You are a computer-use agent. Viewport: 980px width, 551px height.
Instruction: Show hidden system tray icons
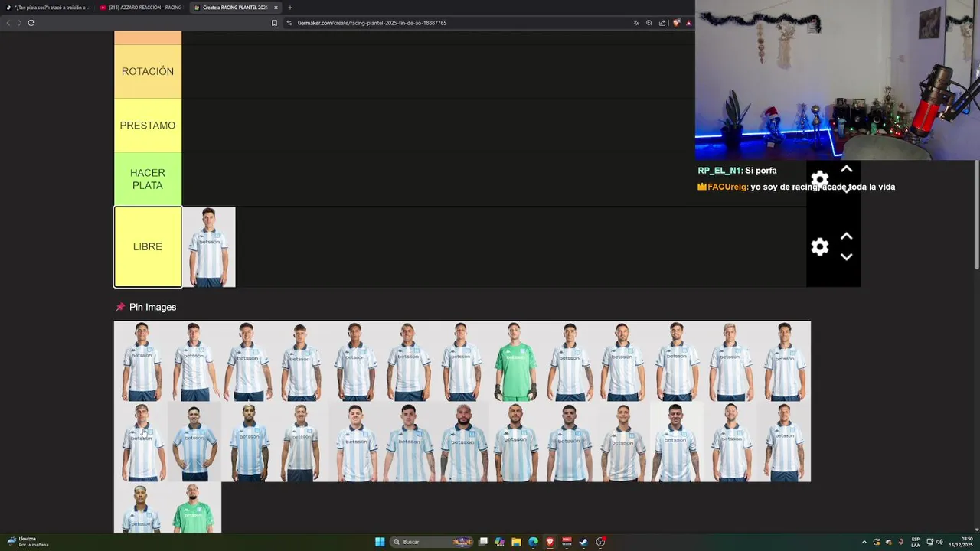[x=864, y=542]
